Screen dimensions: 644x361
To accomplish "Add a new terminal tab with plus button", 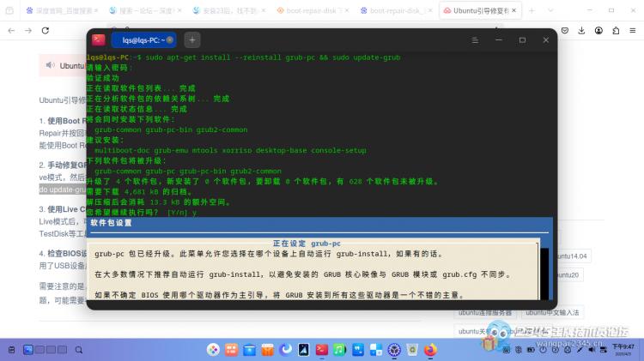I will click(x=192, y=39).
